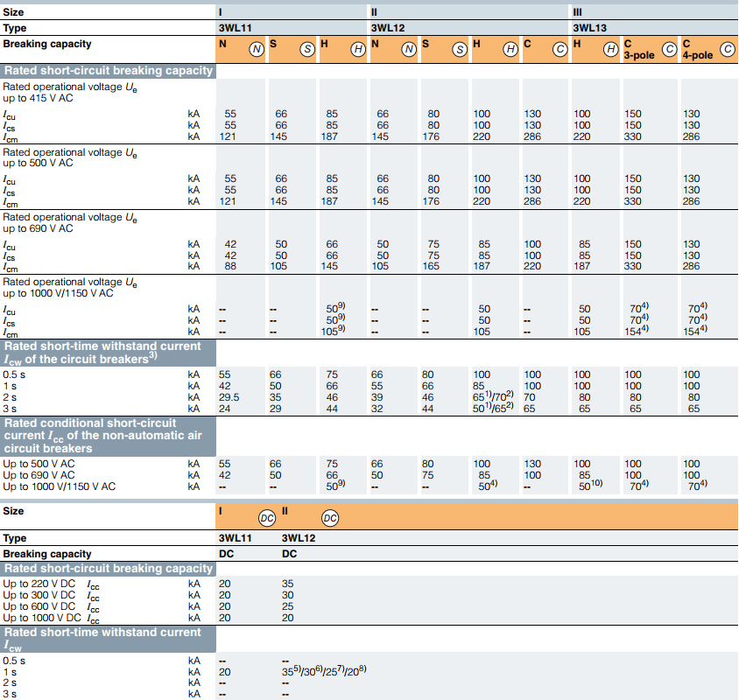
Task: Select the circled C icon for 4-pole
Action: coord(728,50)
